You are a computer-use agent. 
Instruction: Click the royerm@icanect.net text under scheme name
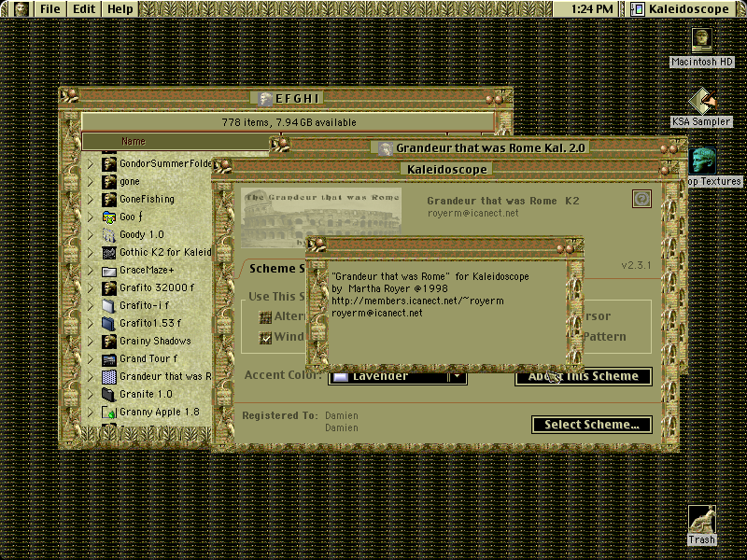click(473, 214)
